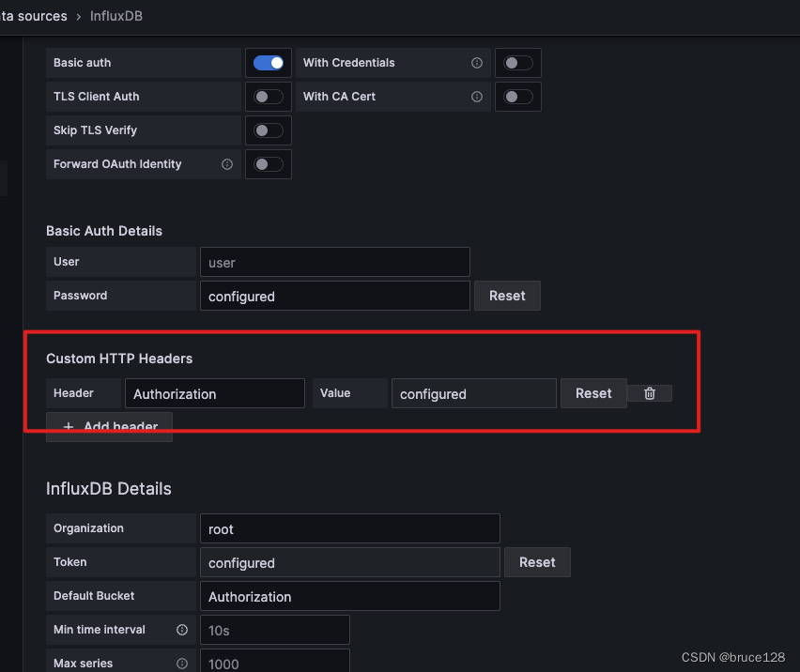The height and width of the screenshot is (672, 800).
Task: Toggle the Skip TLS Verify switch
Action: click(269, 130)
